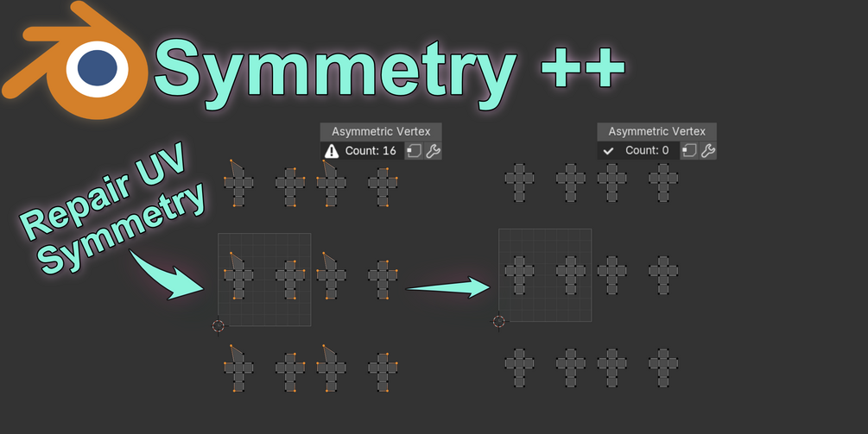868x434 pixels.
Task: Click the select-vertices icon beside Count: 16
Action: (x=414, y=150)
